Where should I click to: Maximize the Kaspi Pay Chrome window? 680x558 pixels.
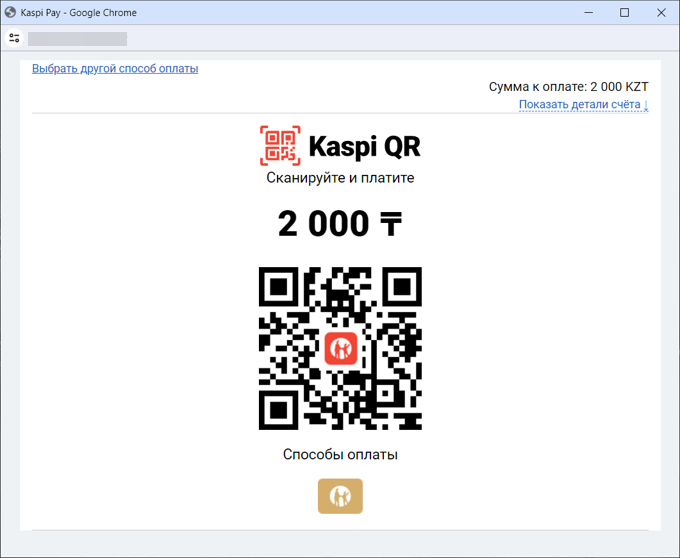[624, 13]
